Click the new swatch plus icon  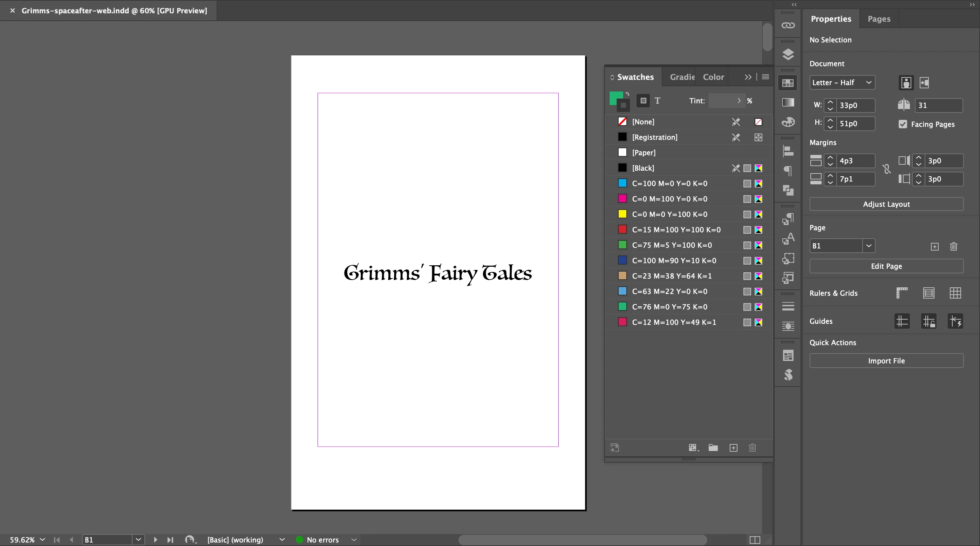click(734, 448)
